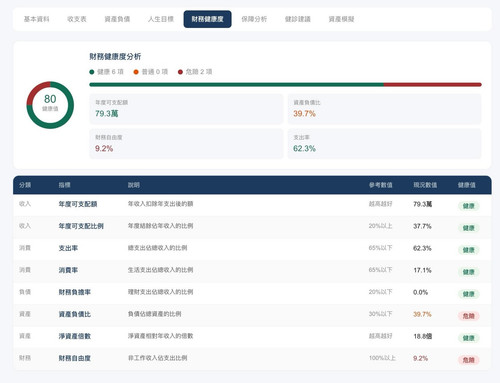Select 年度可支配額 indicator in the table
The image size is (500, 383).
point(78,204)
